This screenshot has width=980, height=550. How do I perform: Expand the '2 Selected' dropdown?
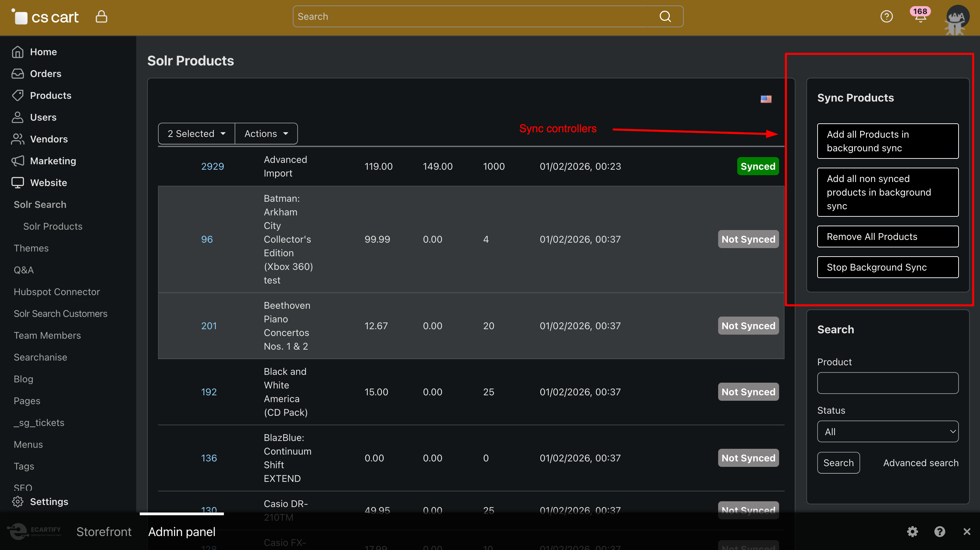196,133
